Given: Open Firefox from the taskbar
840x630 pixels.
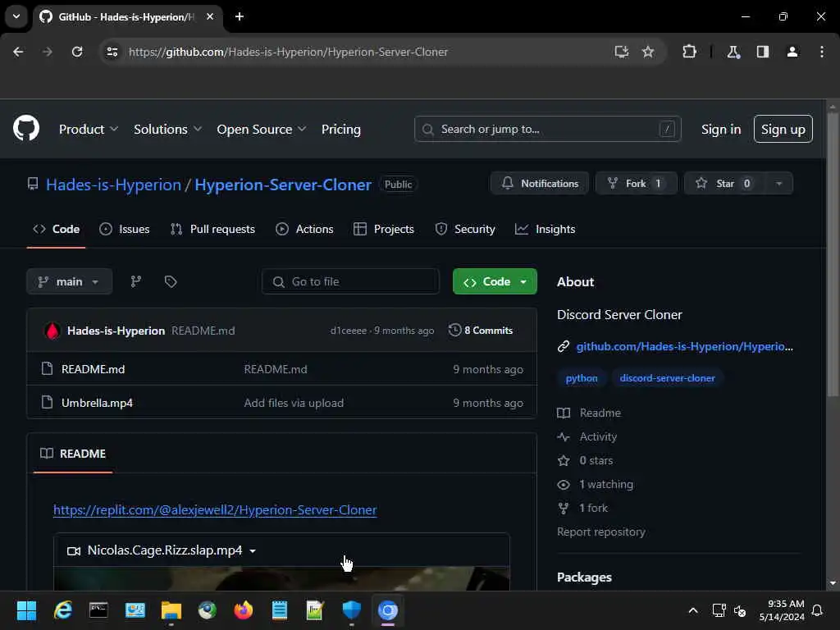Looking at the screenshot, I should (243, 610).
